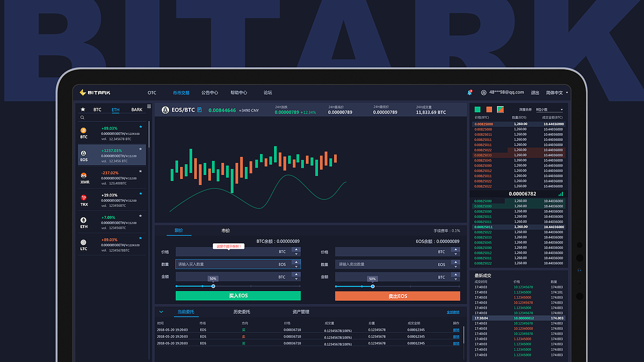Click the last node of buy slider
Image resolution: width=644 pixels, height=362 pixels.
[x=300, y=286]
